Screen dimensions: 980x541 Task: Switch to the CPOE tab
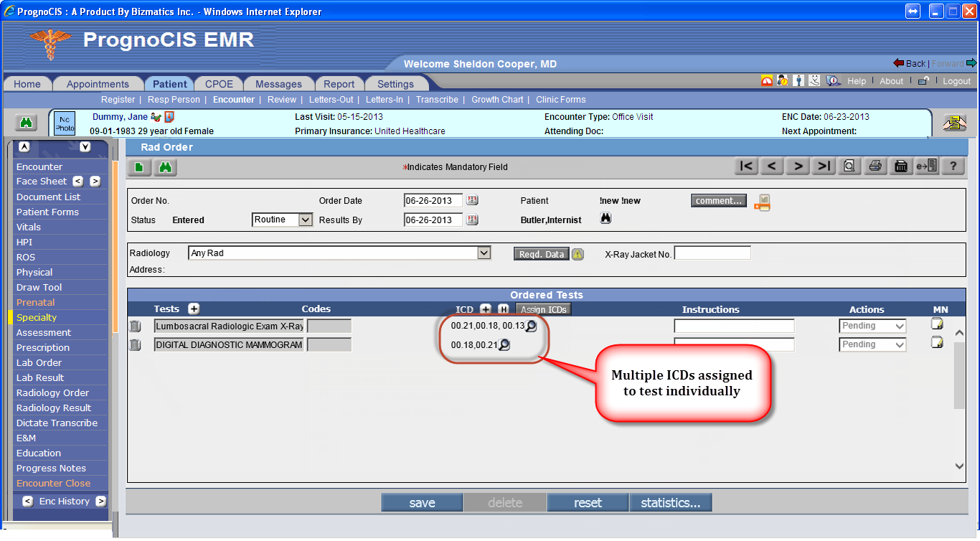(x=219, y=84)
